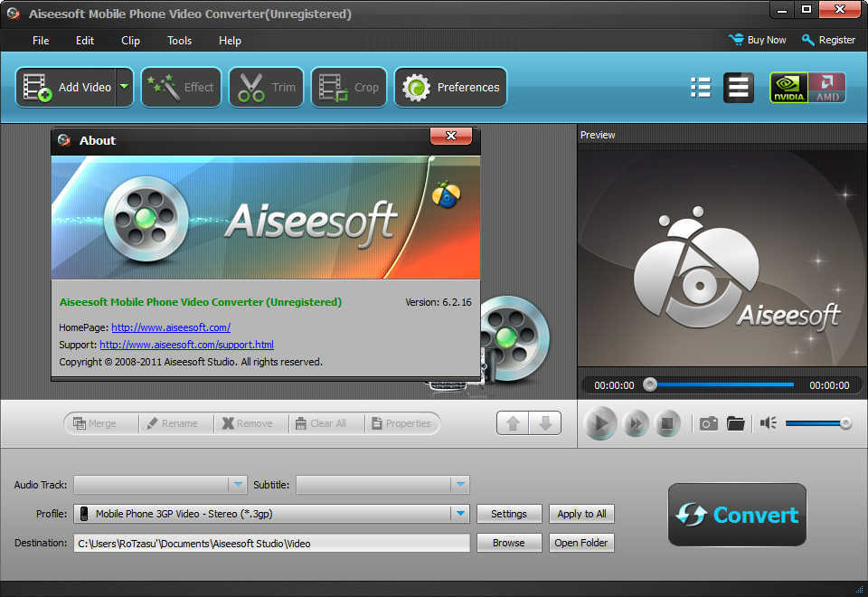This screenshot has width=868, height=597.
Task: Minimize the application window
Action: pos(782,9)
